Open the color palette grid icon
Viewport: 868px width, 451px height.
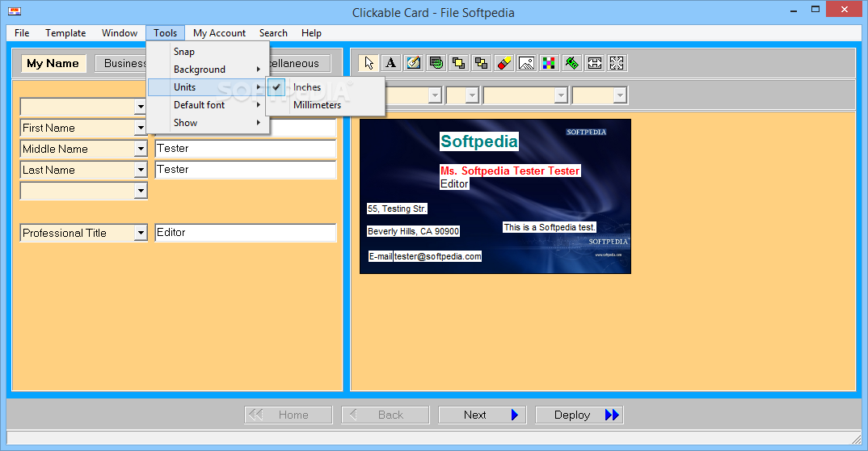click(x=549, y=63)
